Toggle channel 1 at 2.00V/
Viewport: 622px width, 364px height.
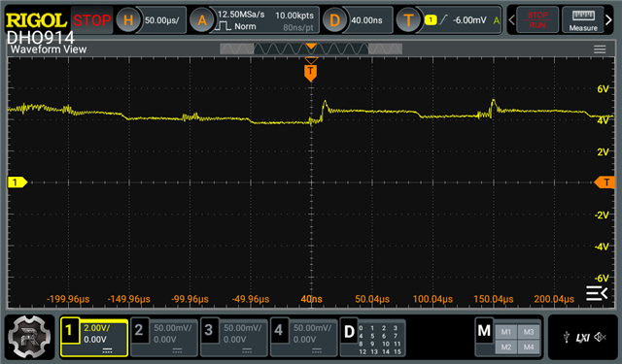tap(94, 338)
